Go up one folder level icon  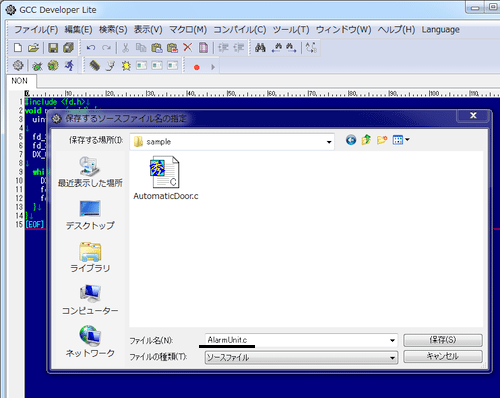(366, 140)
